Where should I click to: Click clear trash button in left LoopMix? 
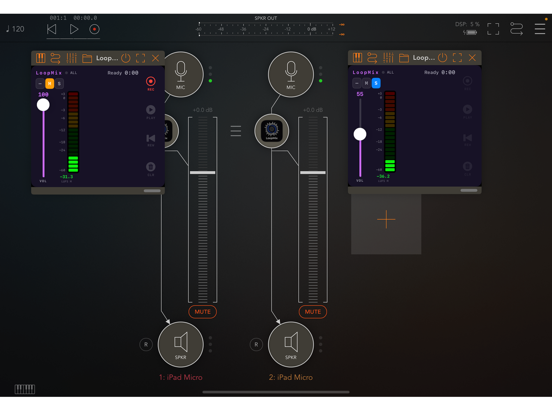[x=151, y=168]
